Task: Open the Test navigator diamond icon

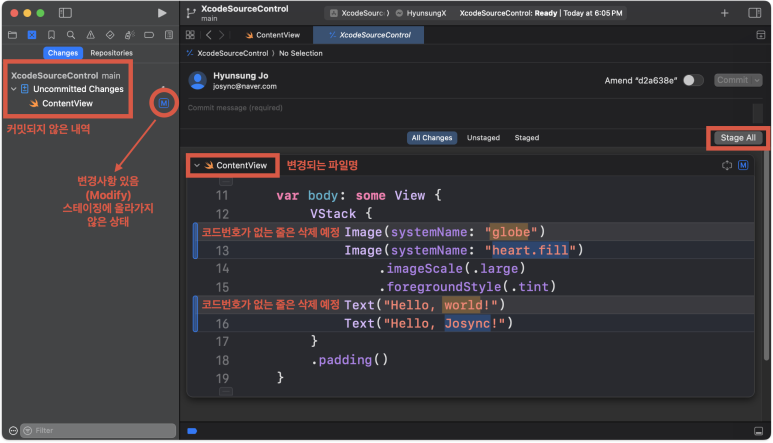Action: pos(110,35)
